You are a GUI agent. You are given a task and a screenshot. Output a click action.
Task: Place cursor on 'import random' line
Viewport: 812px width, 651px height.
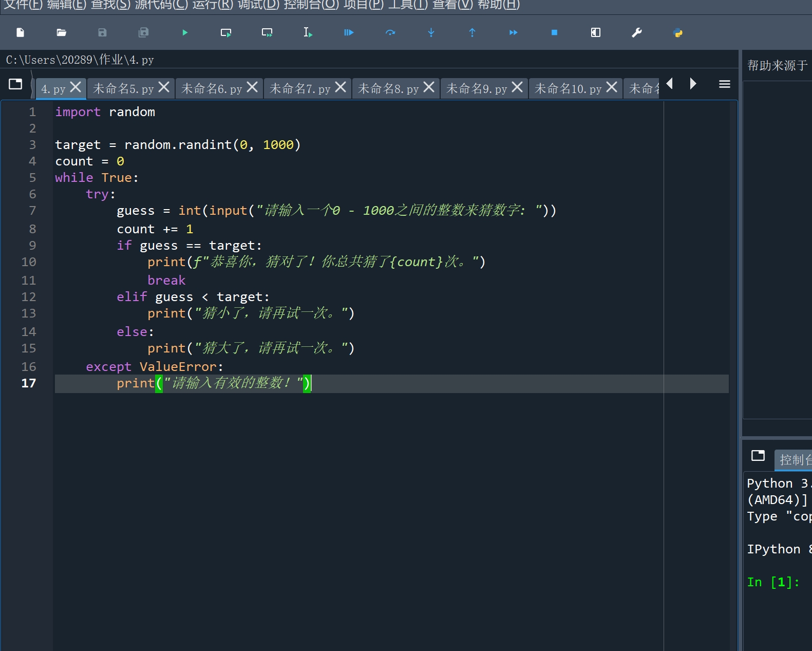click(x=105, y=112)
